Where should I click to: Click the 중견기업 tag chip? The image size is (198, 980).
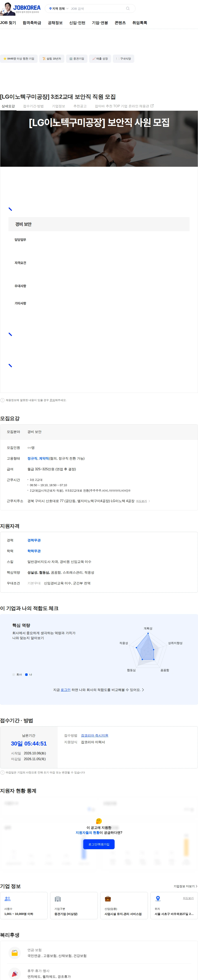tap(76, 59)
